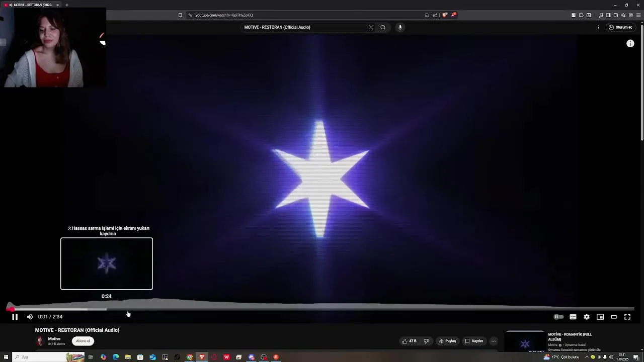Open MOTİVE - ROMANTİK full album playlist title

[570, 337]
